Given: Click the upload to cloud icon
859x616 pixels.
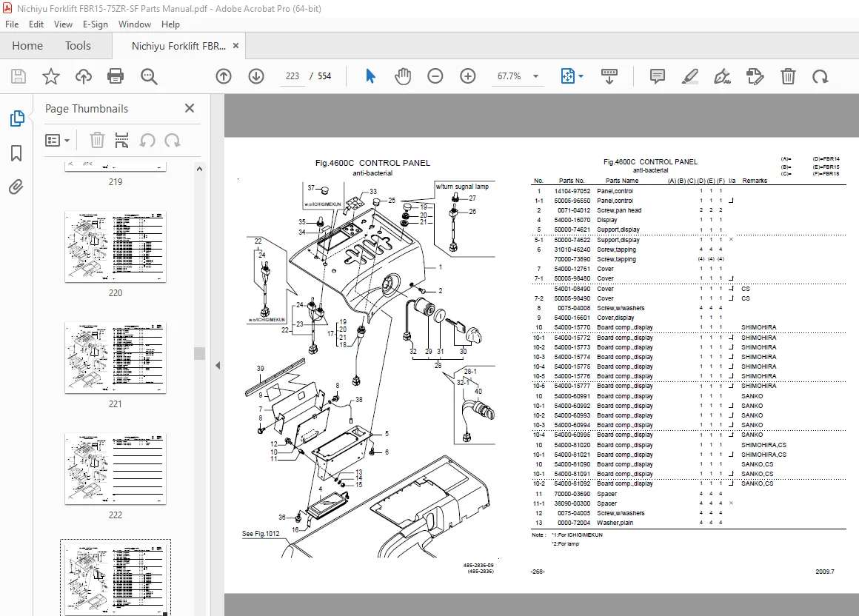Looking at the screenshot, I should (x=83, y=76).
